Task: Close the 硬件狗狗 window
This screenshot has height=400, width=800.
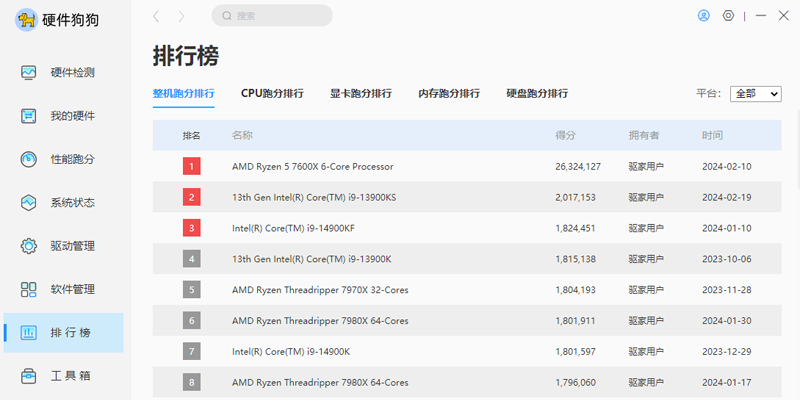Action: [x=784, y=16]
